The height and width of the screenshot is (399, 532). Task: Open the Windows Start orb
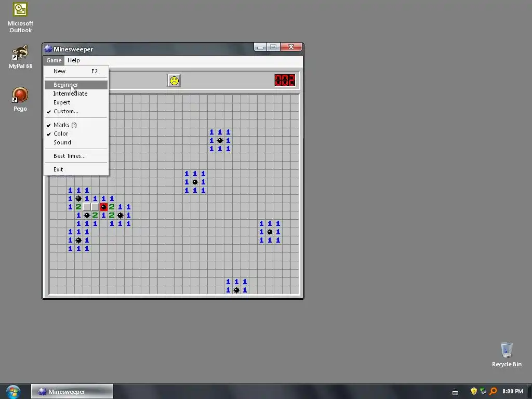pos(13,392)
